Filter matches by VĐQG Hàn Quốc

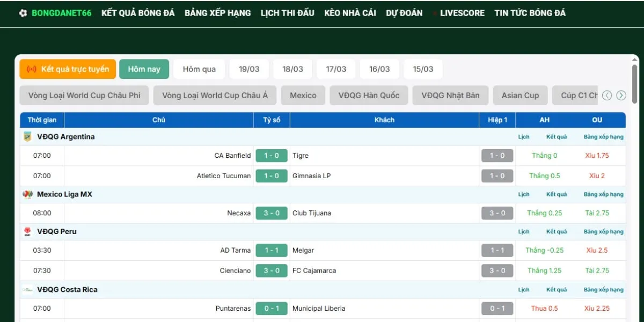tap(369, 96)
